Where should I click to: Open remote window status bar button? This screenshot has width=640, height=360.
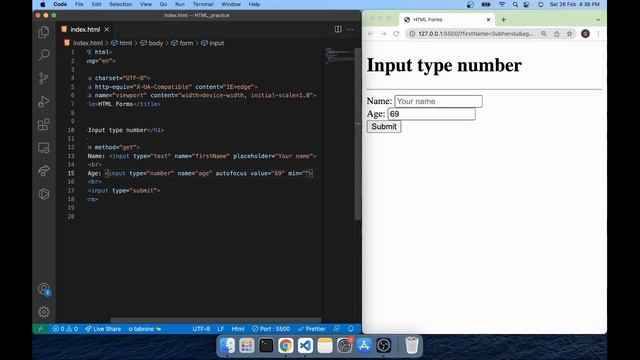click(40, 329)
